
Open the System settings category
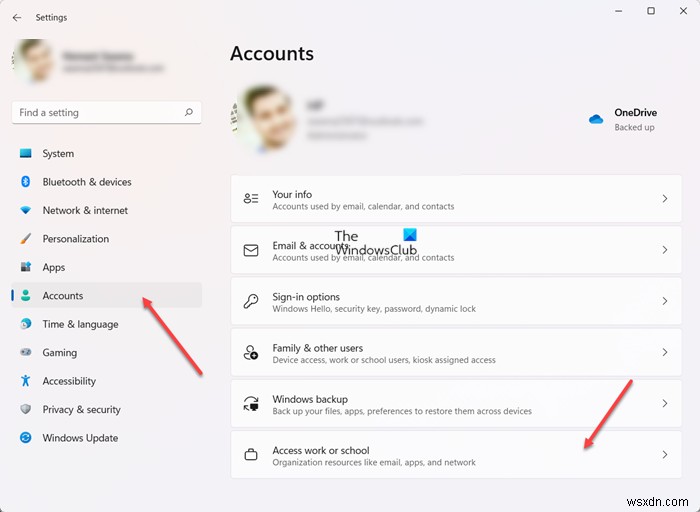[107, 154]
